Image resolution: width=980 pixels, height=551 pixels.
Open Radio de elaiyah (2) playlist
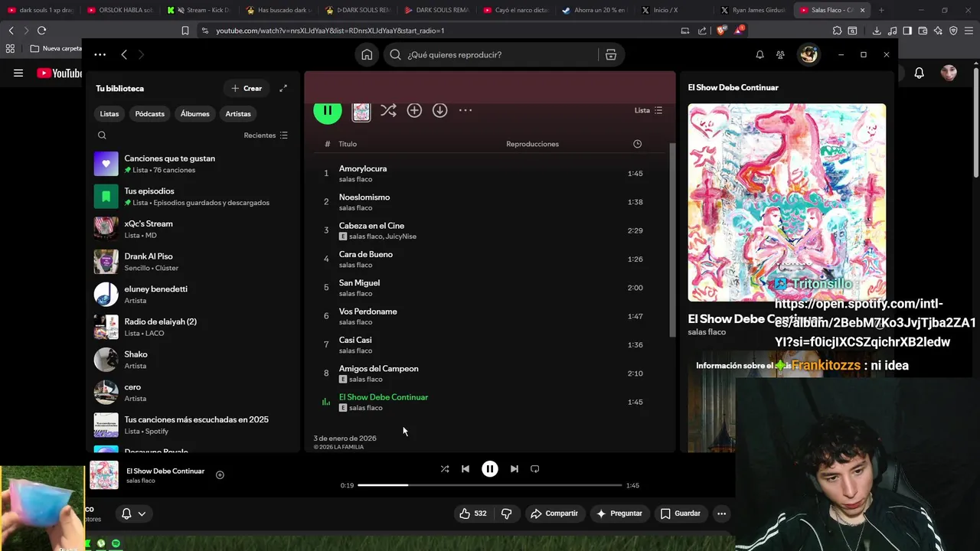[191, 327]
